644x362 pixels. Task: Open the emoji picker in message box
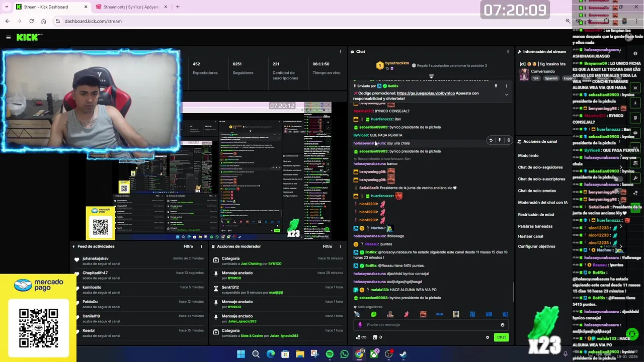(502, 325)
